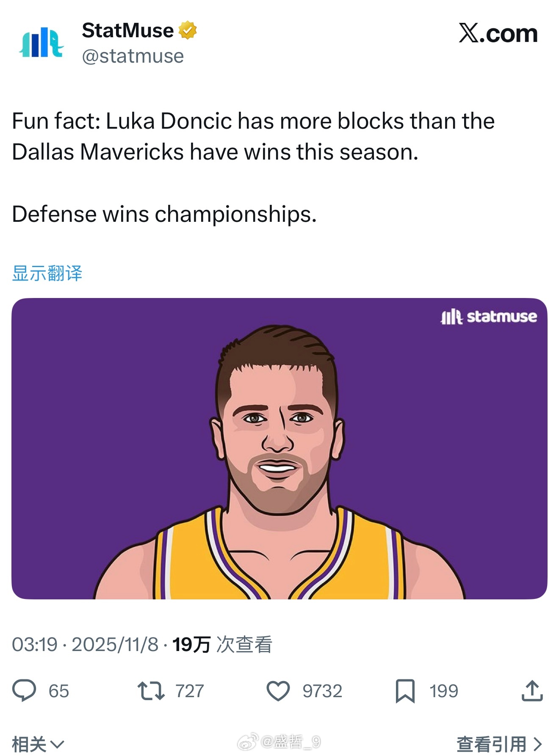Tap the X.com logo
Viewport: 559px width, 756px height.
(x=498, y=33)
